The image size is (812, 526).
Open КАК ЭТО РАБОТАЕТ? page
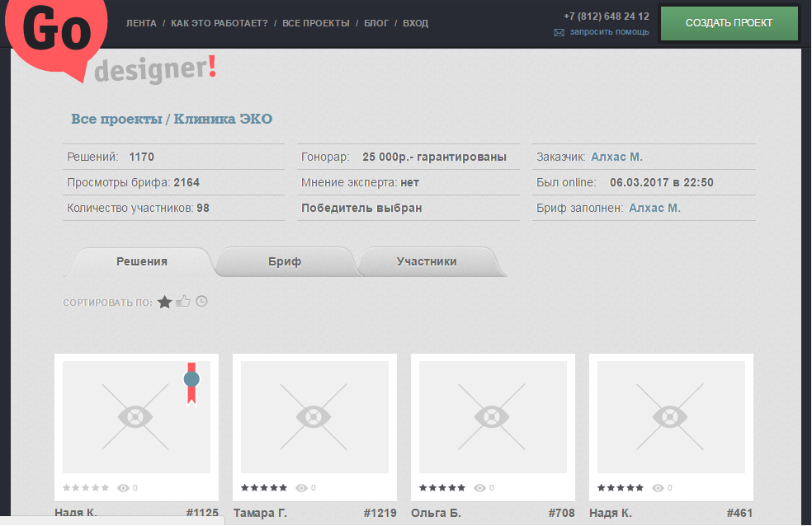point(220,23)
